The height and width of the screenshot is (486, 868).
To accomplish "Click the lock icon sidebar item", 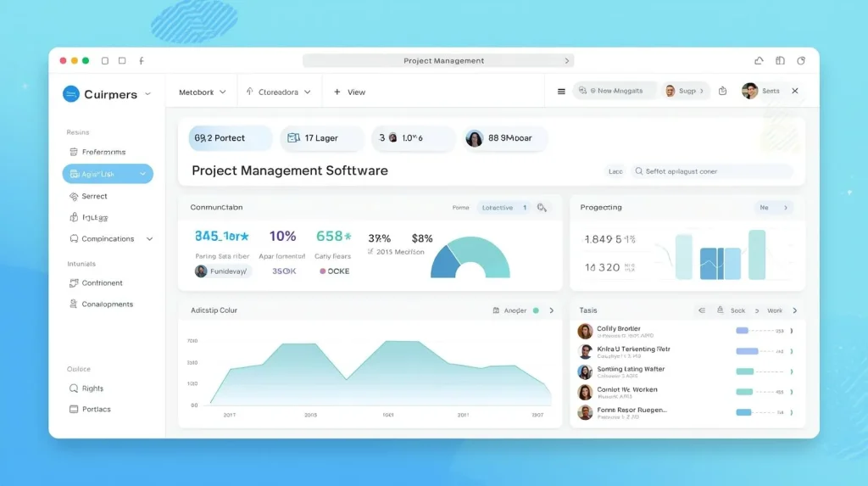I will (x=74, y=217).
